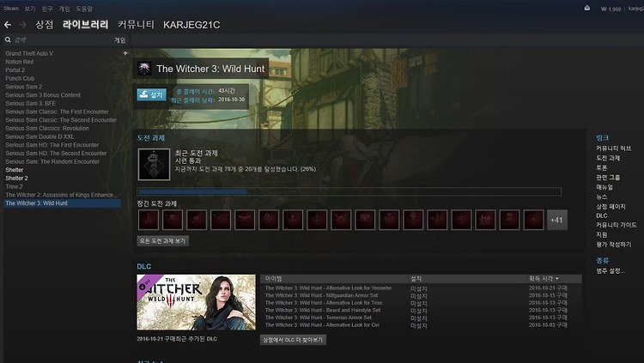Click the 설치 column header in DLC table
Viewport: 644px width, 363px height.
pos(416,279)
